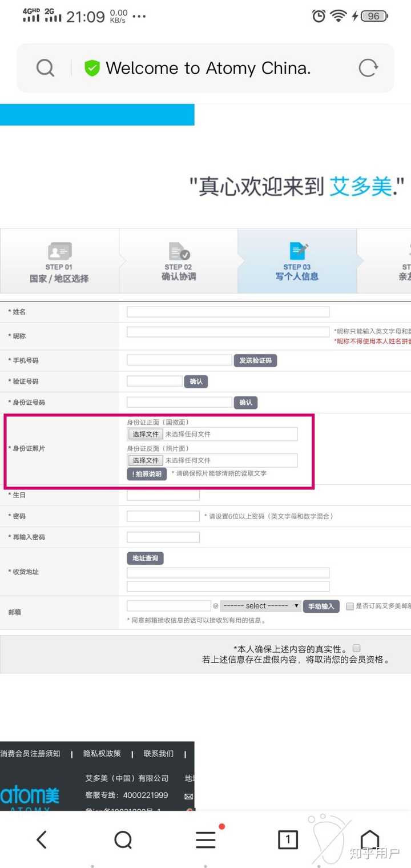This screenshot has width=411, height=868.
Task: Focus the 再输入密码 input field
Action: (x=163, y=537)
